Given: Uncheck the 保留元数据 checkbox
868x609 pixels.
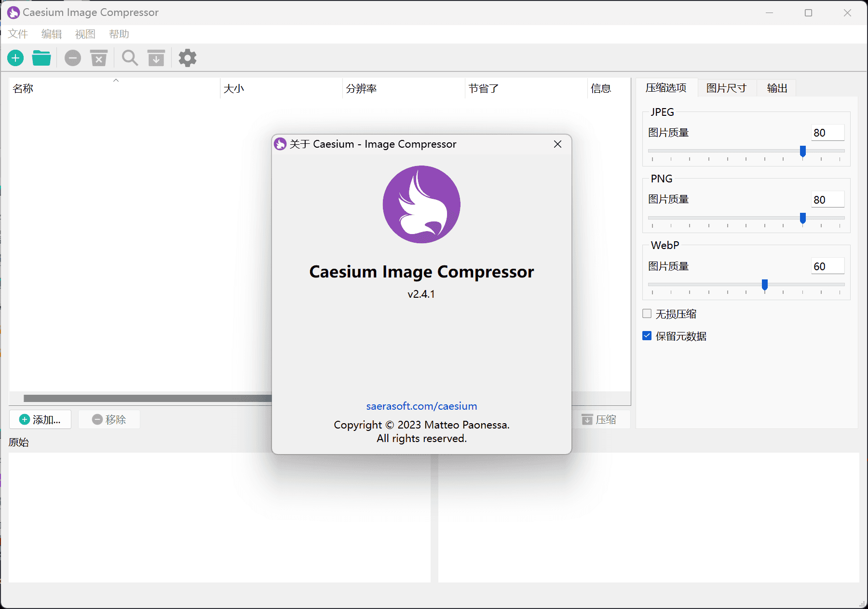Looking at the screenshot, I should (647, 336).
